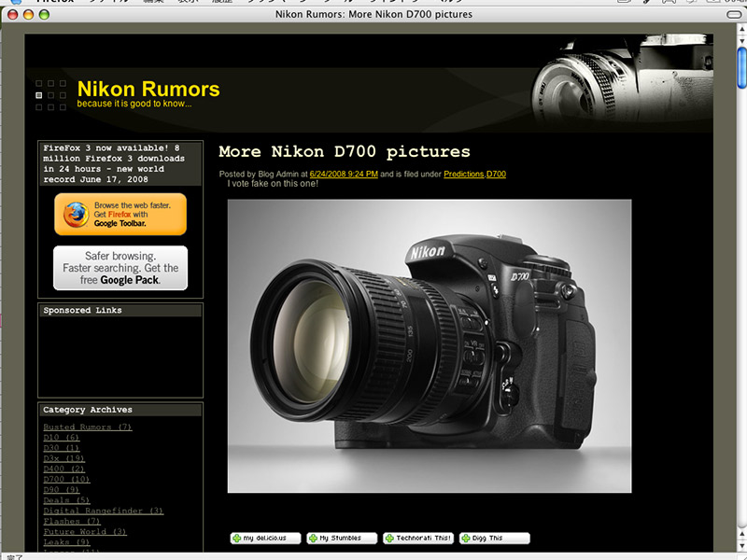Open the Predictions tag link
Screen dimensions: 747x560
(x=463, y=175)
